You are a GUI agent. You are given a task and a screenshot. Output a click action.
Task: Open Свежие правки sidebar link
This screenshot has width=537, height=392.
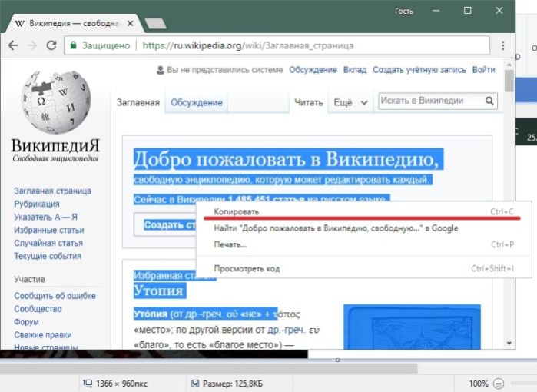pos(43,335)
